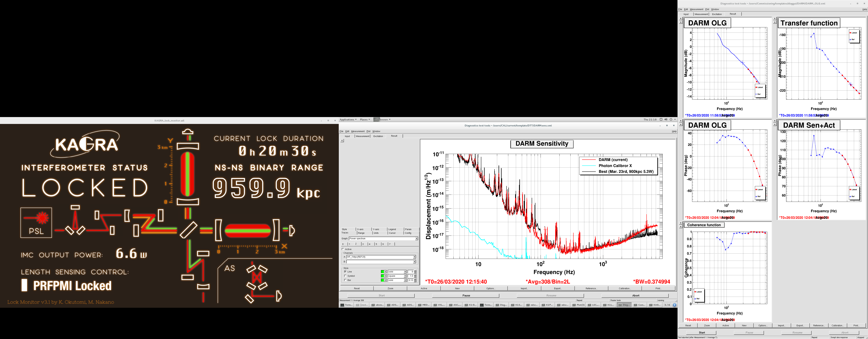Open Plot menu in DARMsens window

click(368, 131)
